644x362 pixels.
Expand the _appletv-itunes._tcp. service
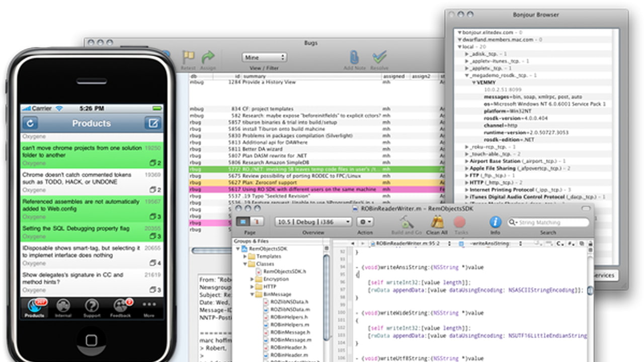[x=466, y=61]
